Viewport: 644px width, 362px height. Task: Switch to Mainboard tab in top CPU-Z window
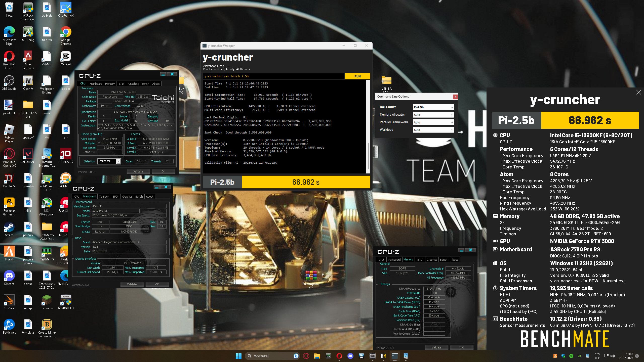coord(96,84)
